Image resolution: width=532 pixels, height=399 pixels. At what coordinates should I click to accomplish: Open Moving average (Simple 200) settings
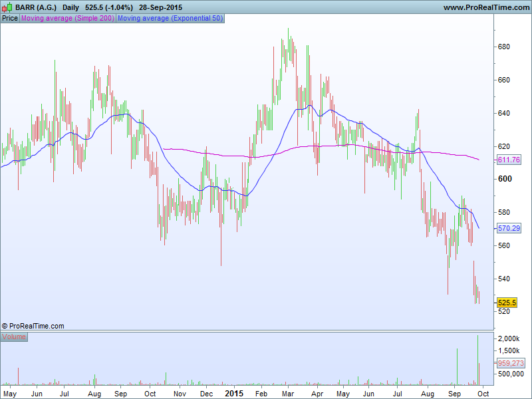(x=68, y=18)
